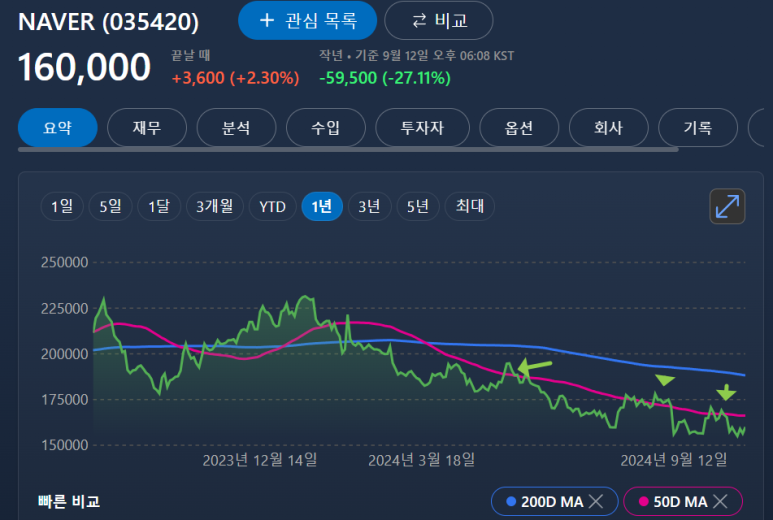
Task: Click the pink 50D MA color dot
Action: coord(643,502)
